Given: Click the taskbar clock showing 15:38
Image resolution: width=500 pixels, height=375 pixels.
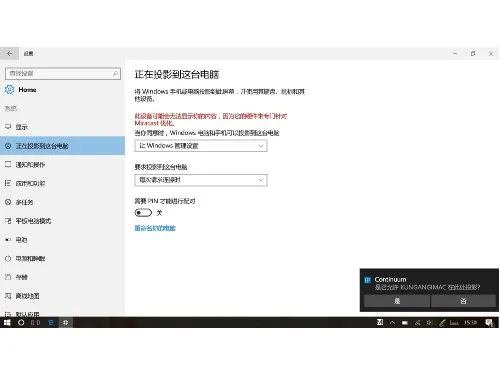Looking at the screenshot, I should [x=470, y=322].
